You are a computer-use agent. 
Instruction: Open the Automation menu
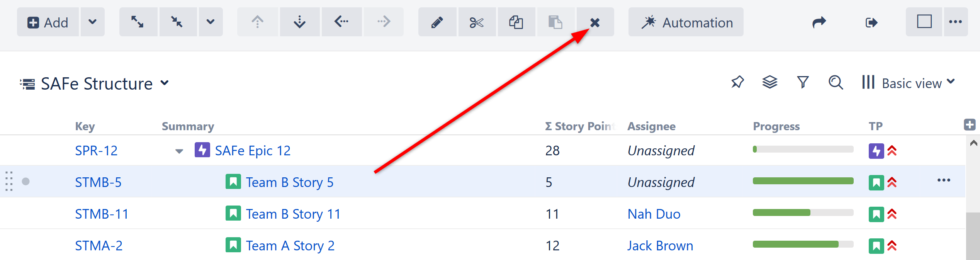686,22
